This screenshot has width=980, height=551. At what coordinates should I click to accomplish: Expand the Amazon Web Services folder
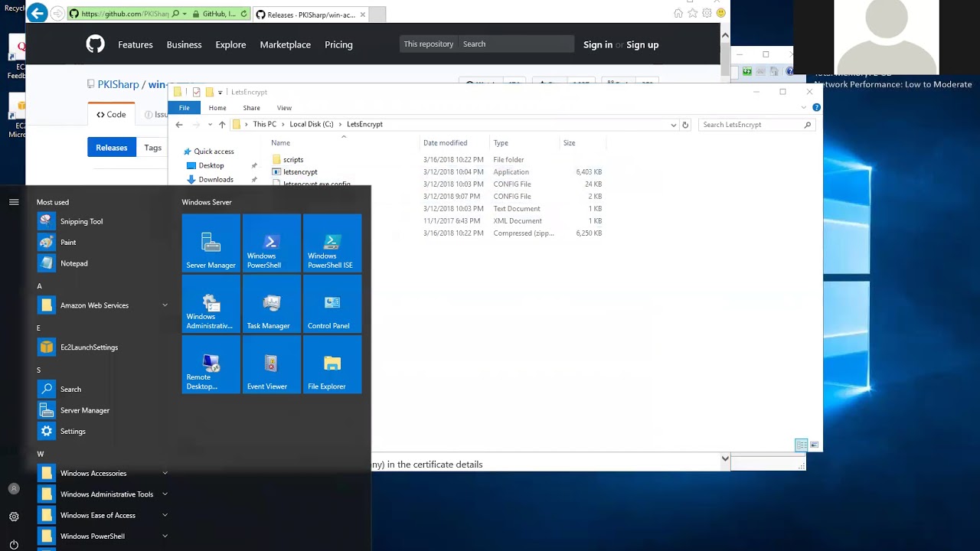pos(165,305)
